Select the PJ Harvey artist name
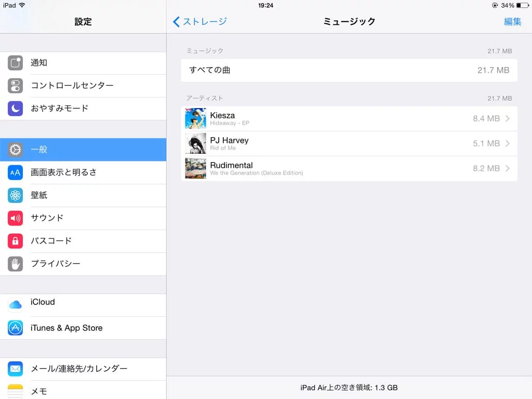Viewport: 532px width, 399px height. click(x=229, y=140)
